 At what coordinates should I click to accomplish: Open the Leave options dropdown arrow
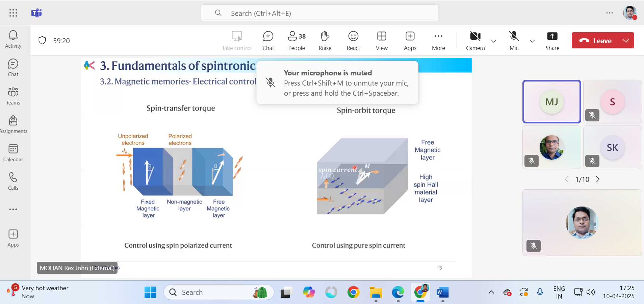(626, 41)
